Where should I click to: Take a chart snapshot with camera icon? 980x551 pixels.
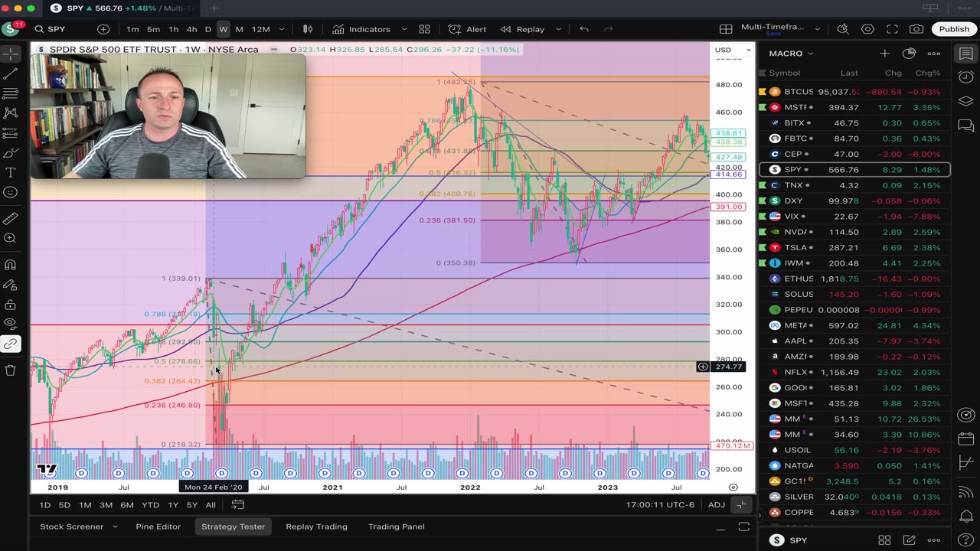[916, 29]
